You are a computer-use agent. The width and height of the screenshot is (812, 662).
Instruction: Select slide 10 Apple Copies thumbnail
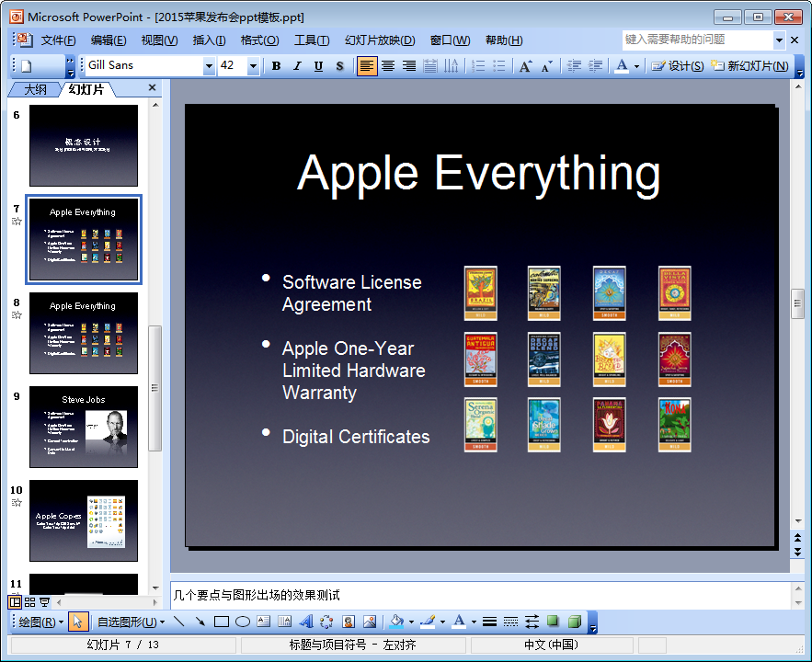(84, 520)
